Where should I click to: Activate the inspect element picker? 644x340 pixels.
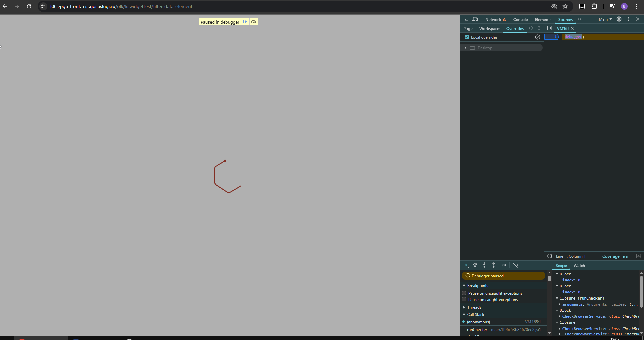465,19
